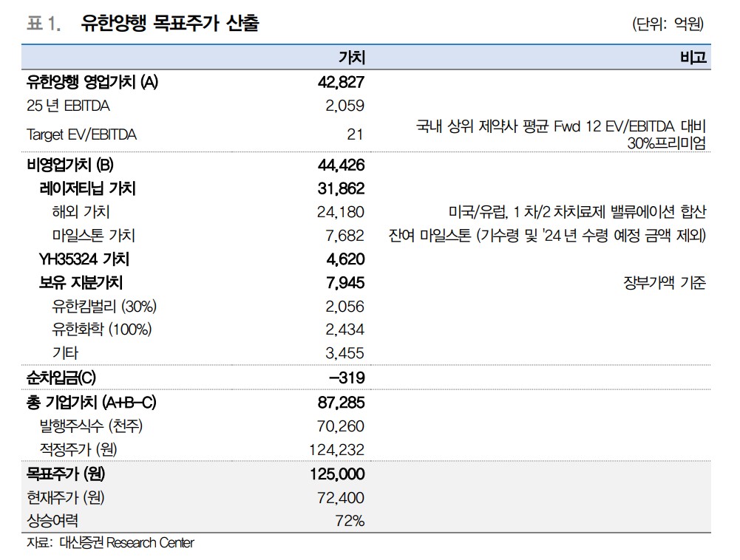Click the value 7,682
Image resolution: width=740 pixels, height=560 pixels.
344,236
